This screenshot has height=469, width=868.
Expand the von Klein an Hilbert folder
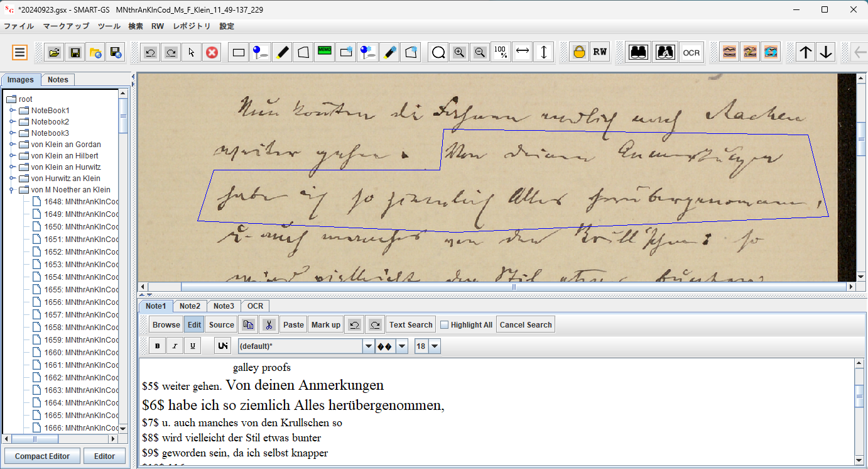tap(12, 156)
